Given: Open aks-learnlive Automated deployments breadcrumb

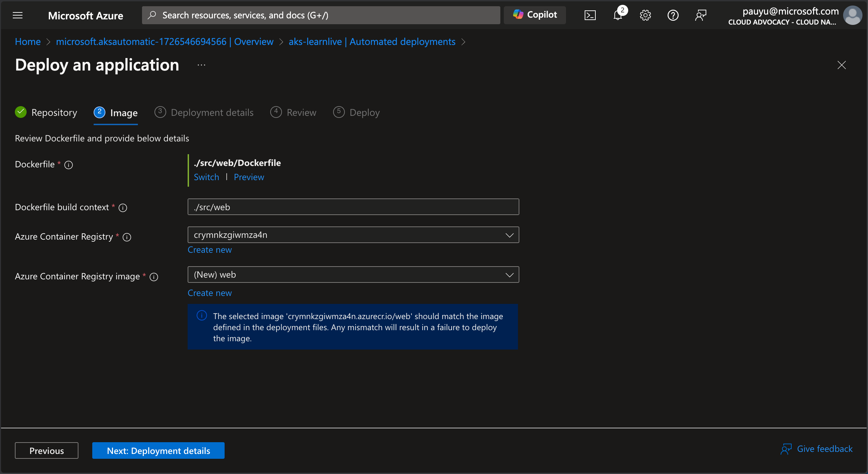Looking at the screenshot, I should click(372, 42).
